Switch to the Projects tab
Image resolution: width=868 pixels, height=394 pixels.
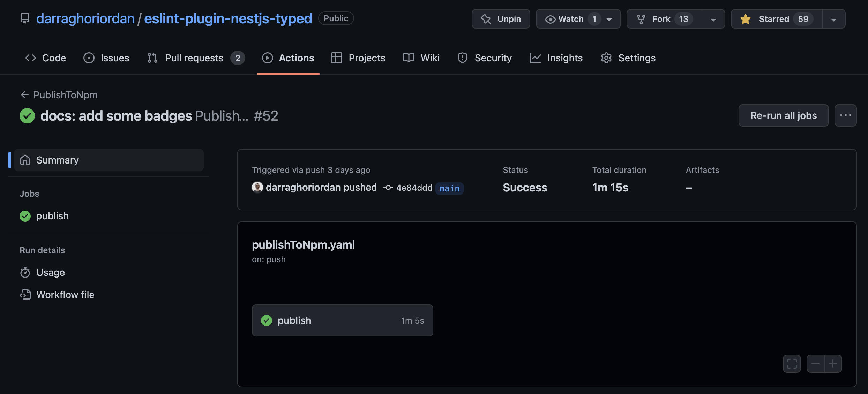click(x=358, y=58)
